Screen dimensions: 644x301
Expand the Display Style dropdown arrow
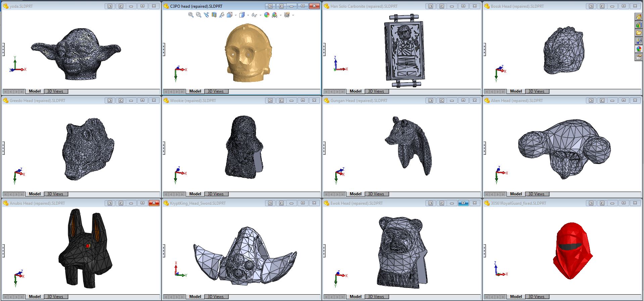click(x=248, y=15)
